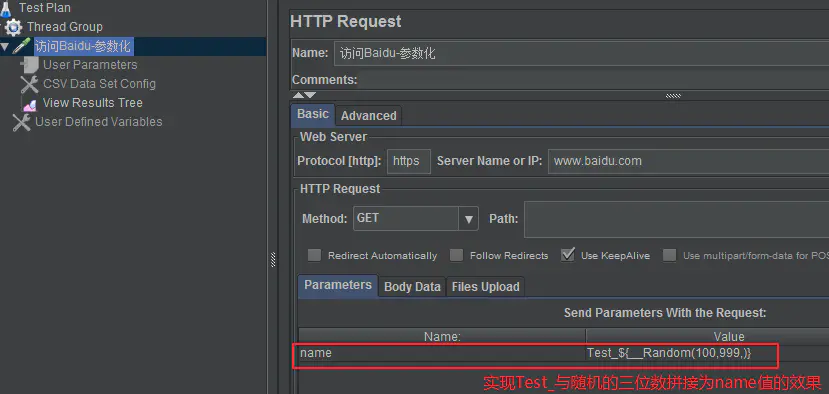Open the Files Upload tab

485,287
